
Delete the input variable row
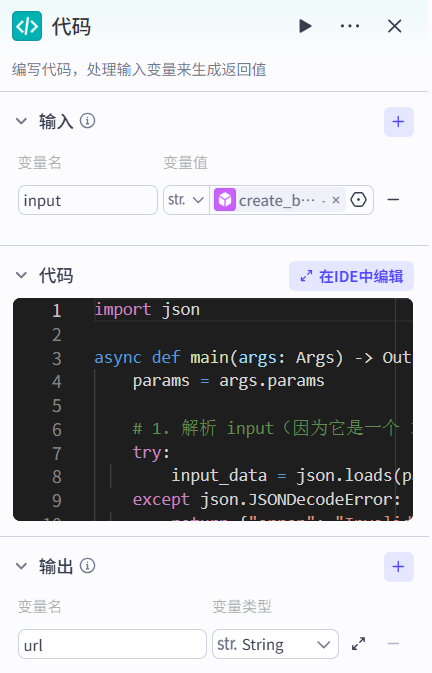click(393, 200)
